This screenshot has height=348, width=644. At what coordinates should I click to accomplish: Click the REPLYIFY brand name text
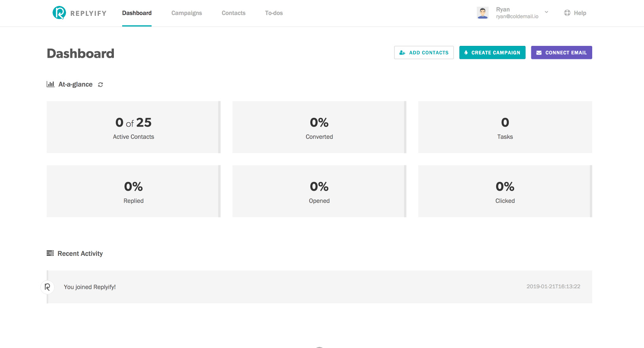pos(89,13)
